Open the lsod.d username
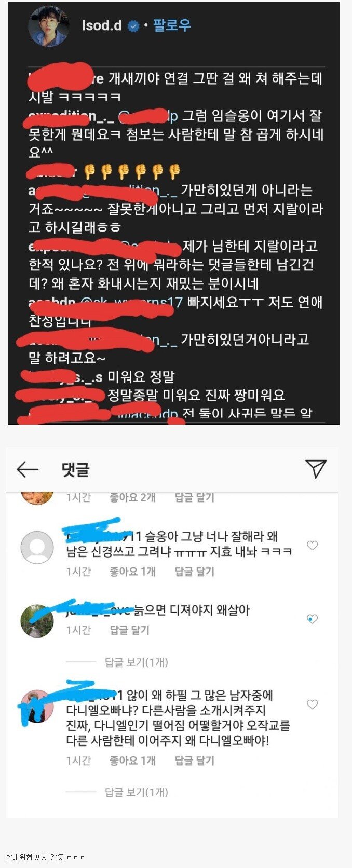This screenshot has height=868, width=352. click(102, 25)
